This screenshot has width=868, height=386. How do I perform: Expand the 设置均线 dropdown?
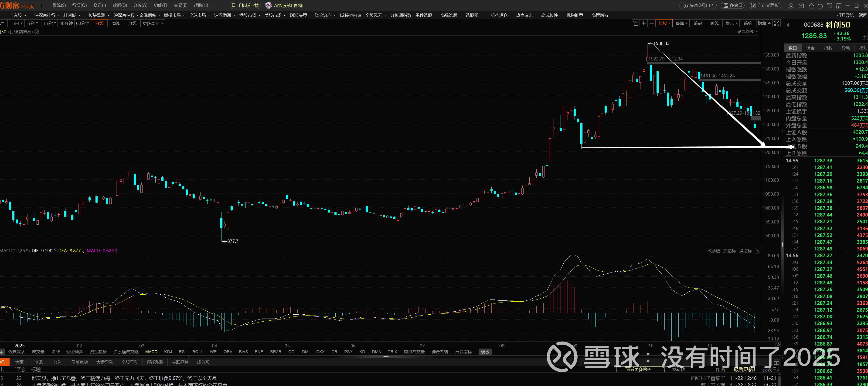click(x=747, y=31)
